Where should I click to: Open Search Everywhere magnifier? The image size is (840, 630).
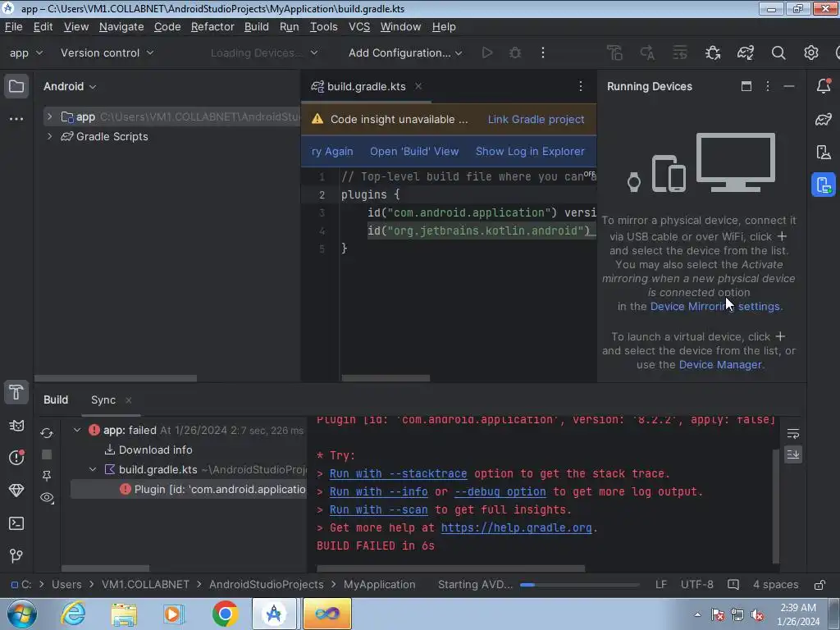pyautogui.click(x=778, y=52)
